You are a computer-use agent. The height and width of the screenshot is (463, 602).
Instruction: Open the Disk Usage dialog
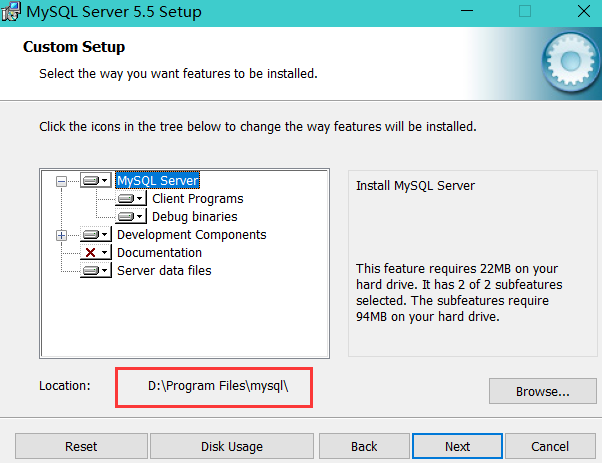(232, 446)
